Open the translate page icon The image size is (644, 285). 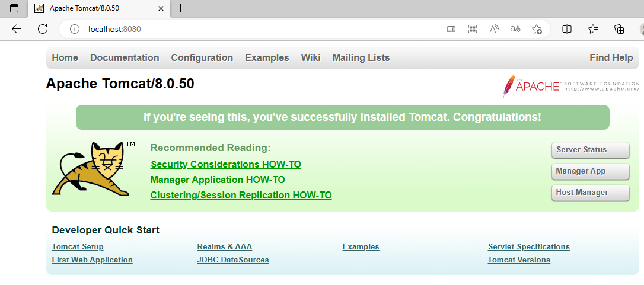pos(515,29)
